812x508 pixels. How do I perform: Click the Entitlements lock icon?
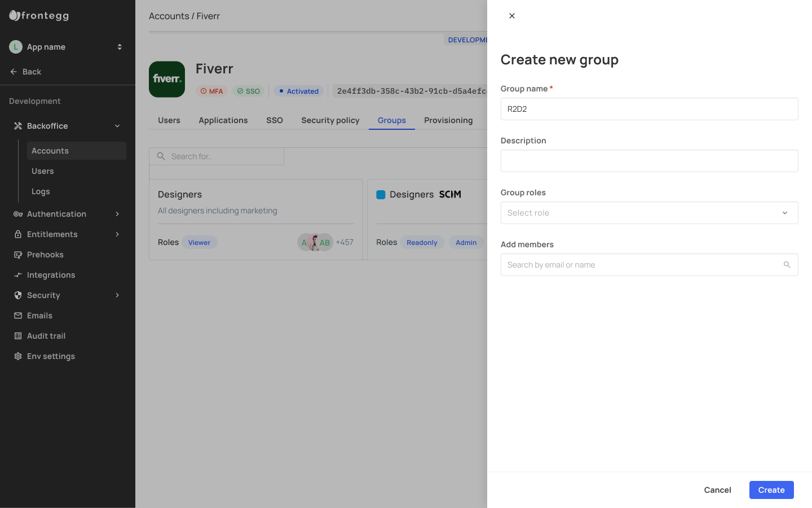[x=18, y=234]
